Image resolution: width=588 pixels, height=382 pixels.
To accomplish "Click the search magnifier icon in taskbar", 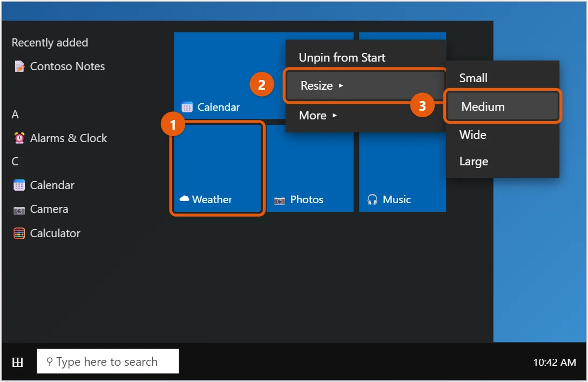I will point(49,361).
